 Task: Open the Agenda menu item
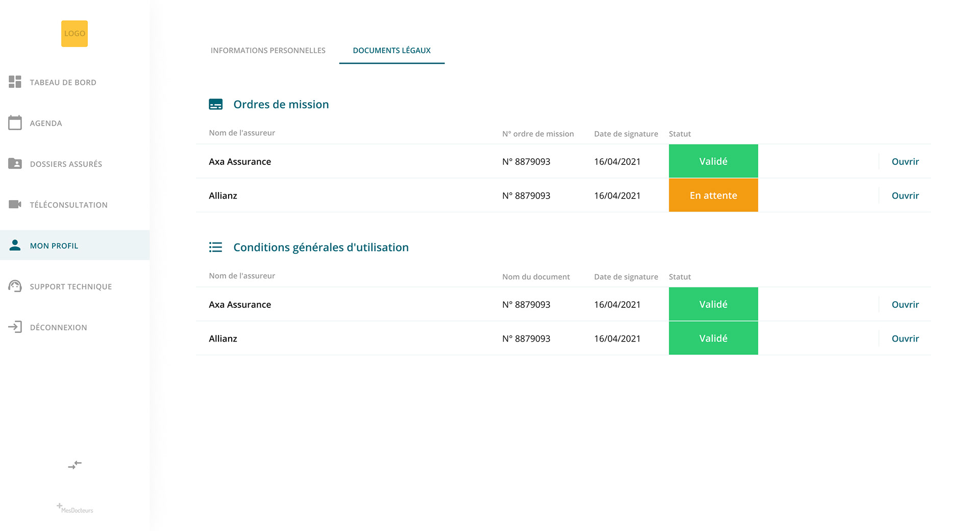46,123
